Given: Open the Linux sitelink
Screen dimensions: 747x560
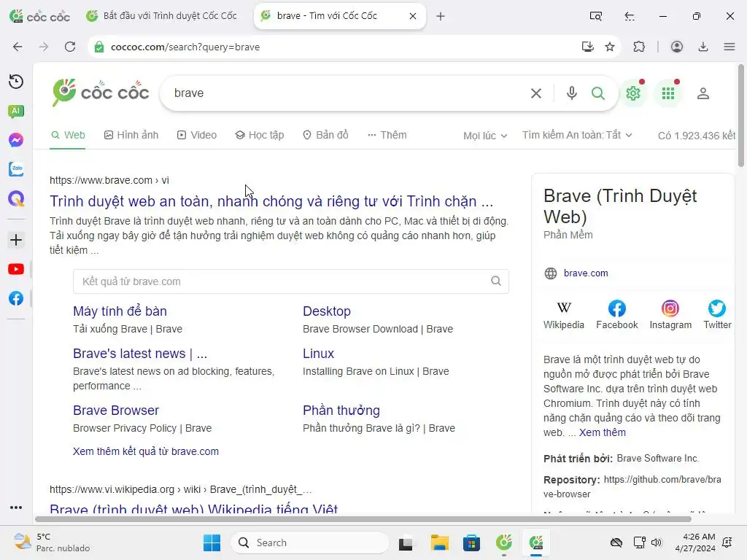Looking at the screenshot, I should click(x=318, y=354).
